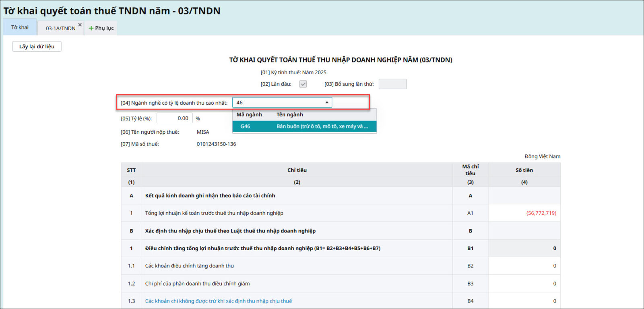
Task: Toggle the Lần đầu checkbox
Action: (x=303, y=84)
